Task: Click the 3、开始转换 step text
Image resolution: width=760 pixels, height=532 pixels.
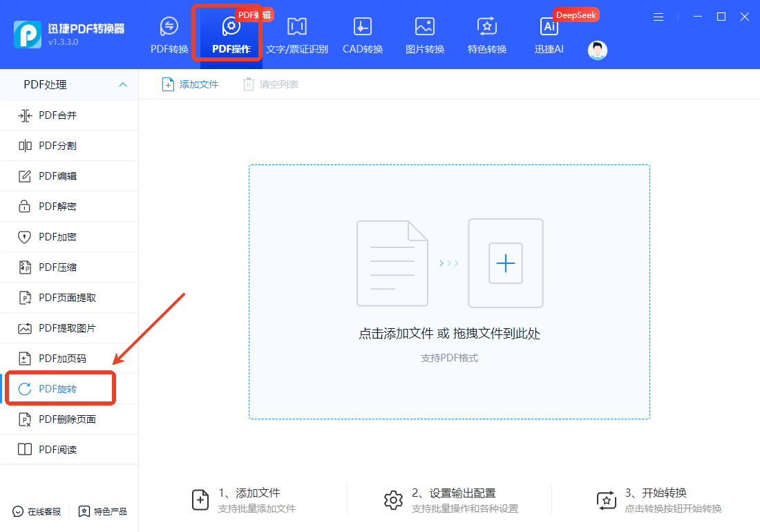Action: click(656, 493)
